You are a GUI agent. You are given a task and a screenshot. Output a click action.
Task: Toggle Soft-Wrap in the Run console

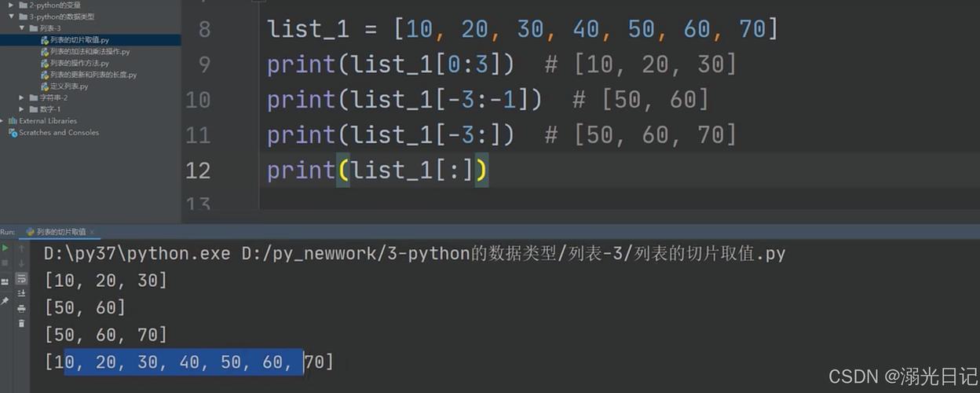click(x=21, y=278)
